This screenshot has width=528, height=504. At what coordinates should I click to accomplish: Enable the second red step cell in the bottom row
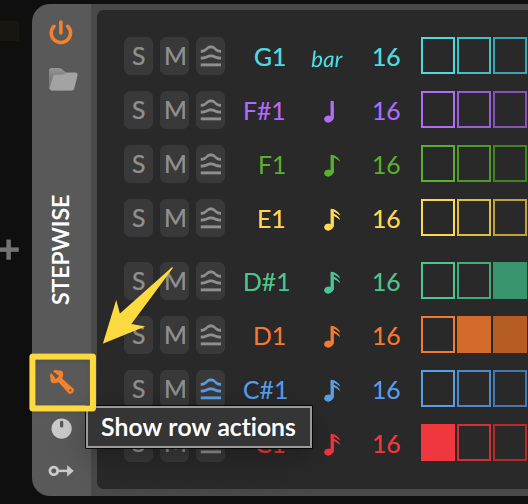pos(474,442)
